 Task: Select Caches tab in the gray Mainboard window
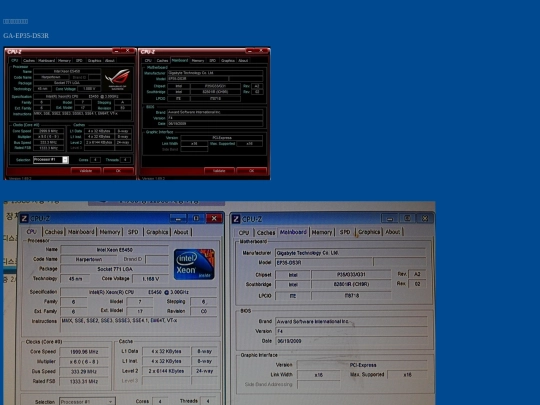(266, 232)
